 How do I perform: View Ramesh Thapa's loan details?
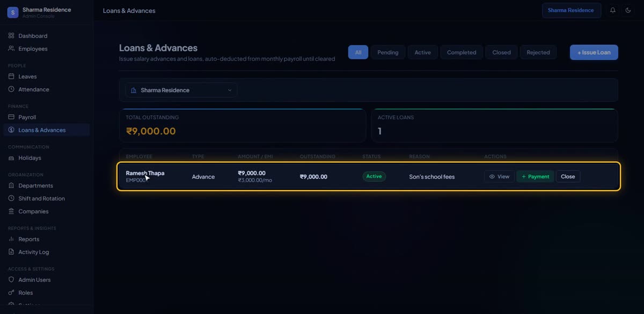[499, 176]
